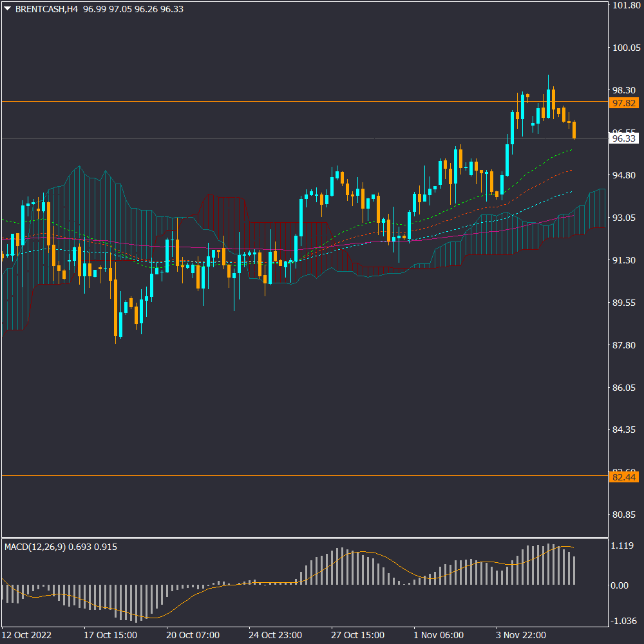Click the 1.119 MACD scale value
644x644 pixels.
coord(623,545)
